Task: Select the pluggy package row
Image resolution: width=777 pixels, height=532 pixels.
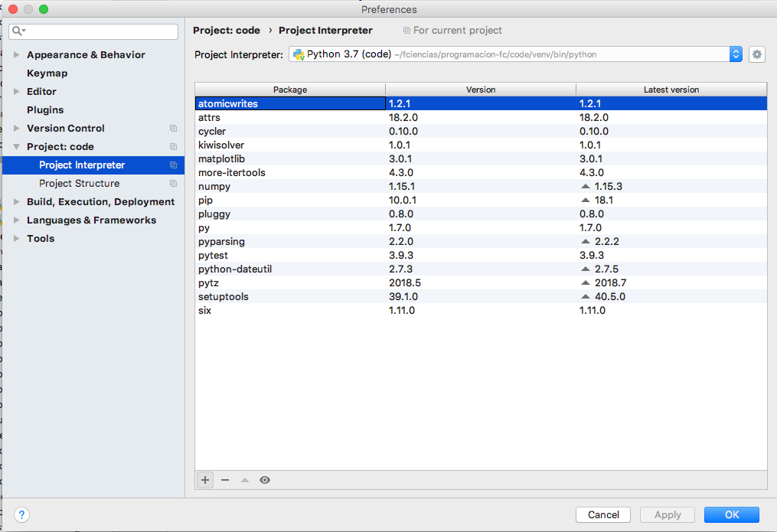Action: point(481,214)
